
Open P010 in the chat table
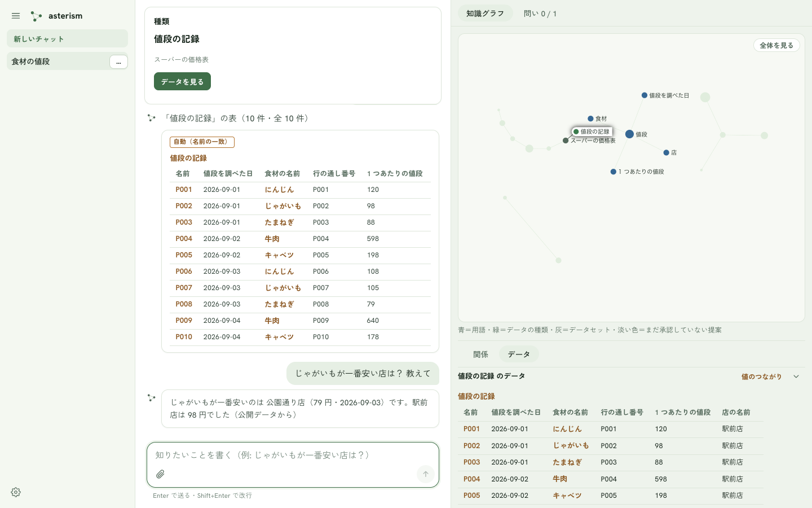coord(184,337)
